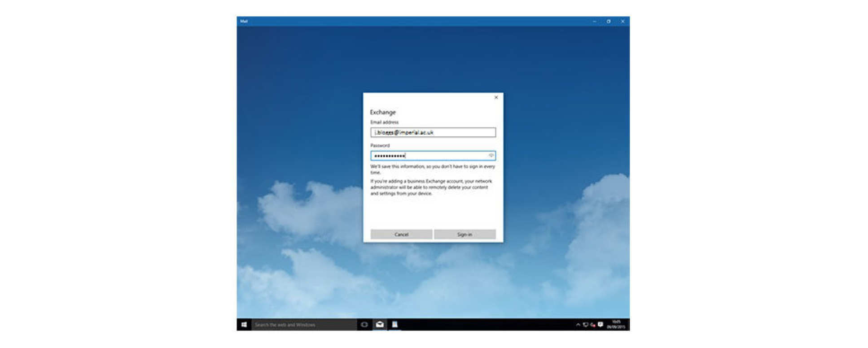Click the Sign-in button

(465, 235)
